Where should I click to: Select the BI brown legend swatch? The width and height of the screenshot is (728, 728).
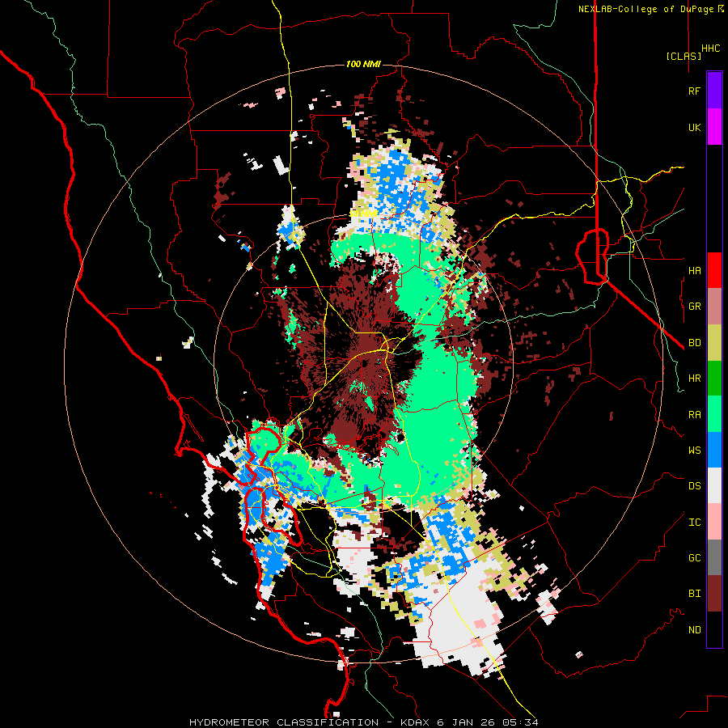click(714, 594)
